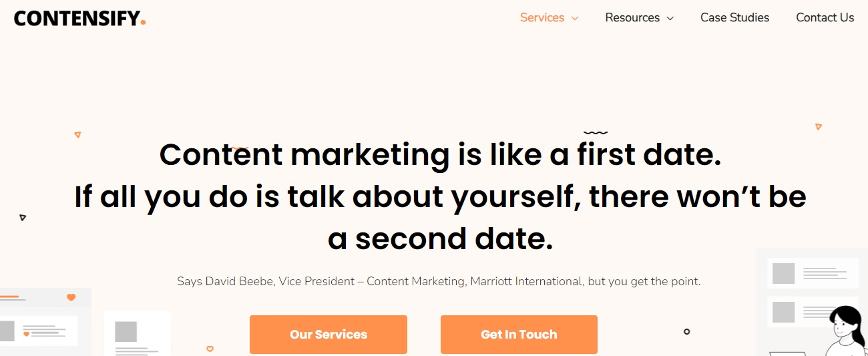The image size is (868, 356).
Task: Open the Services menu item
Action: (541, 18)
